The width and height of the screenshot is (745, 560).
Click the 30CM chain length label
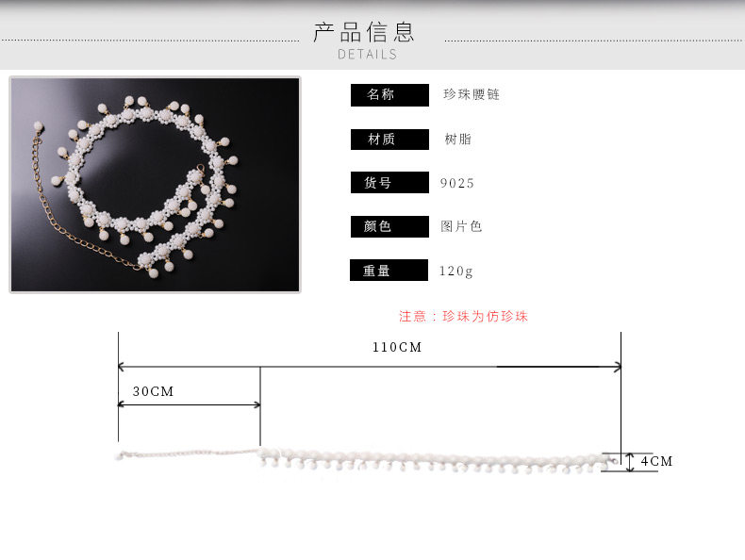coord(153,391)
